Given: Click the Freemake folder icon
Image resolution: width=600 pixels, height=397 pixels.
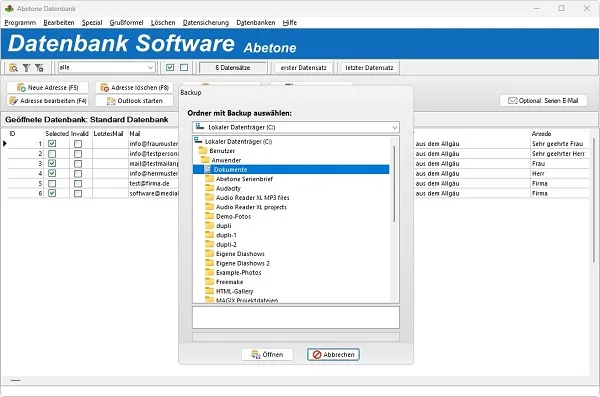Looking at the screenshot, I should click(209, 281).
